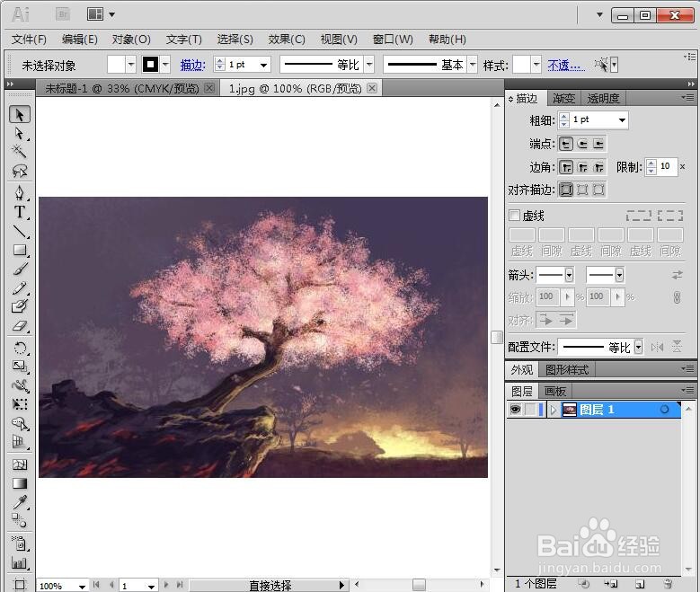The height and width of the screenshot is (592, 700).
Task: Select the Pen tool
Action: pyautogui.click(x=20, y=193)
